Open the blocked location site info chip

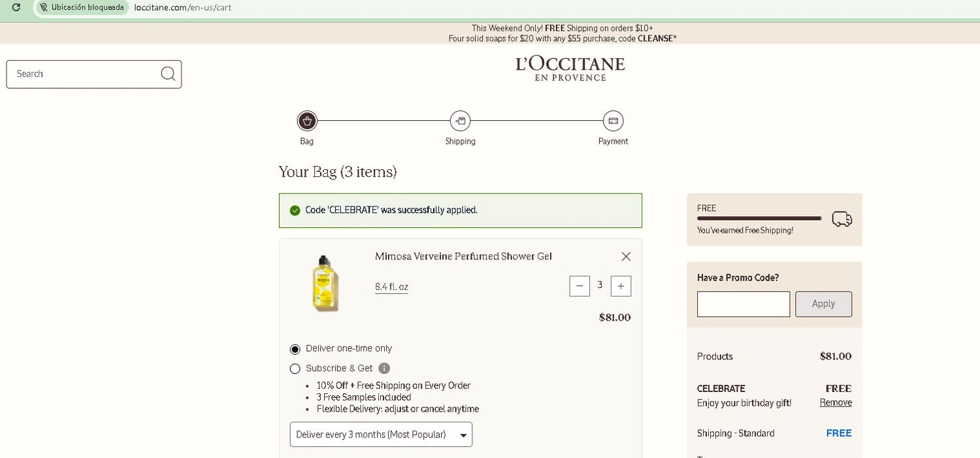[81, 8]
